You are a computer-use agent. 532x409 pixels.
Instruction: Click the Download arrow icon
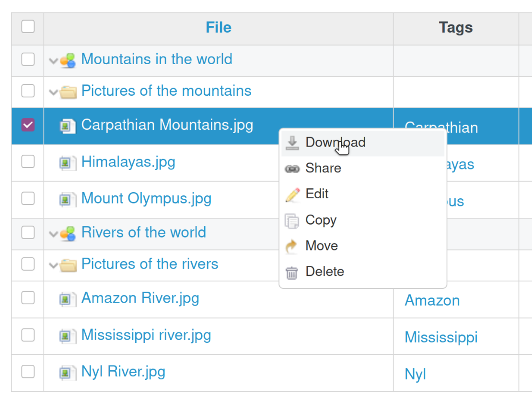tap(292, 142)
